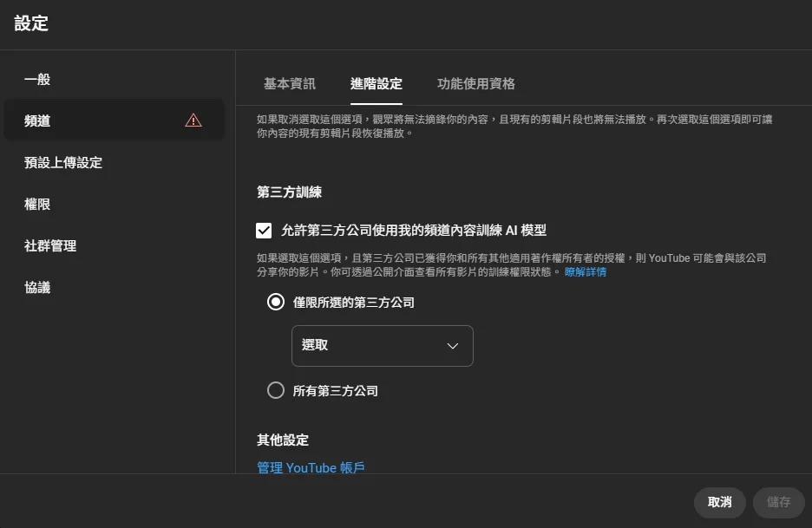Click the 其他設定 heading
The width and height of the screenshot is (812, 528).
(283, 440)
